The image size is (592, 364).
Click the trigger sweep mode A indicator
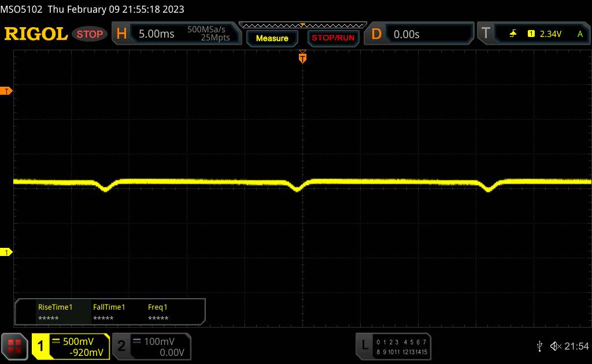580,34
